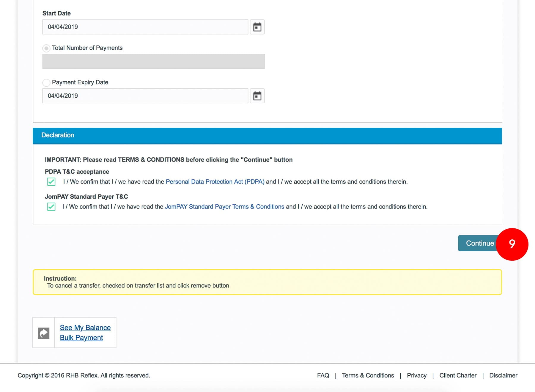Open the Personal Data Protection Act (PDPA) link

pyautogui.click(x=215, y=182)
